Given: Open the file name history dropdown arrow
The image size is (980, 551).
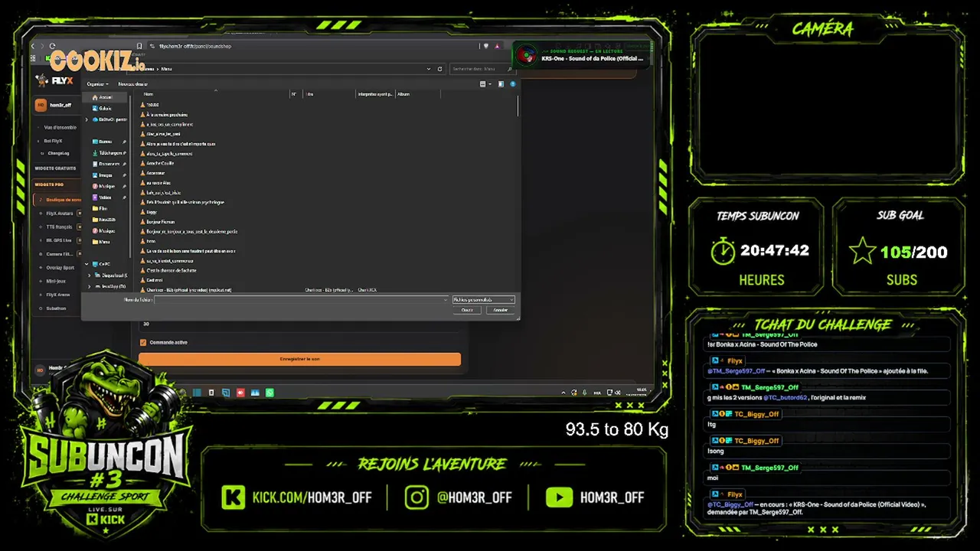Looking at the screenshot, I should pyautogui.click(x=445, y=300).
